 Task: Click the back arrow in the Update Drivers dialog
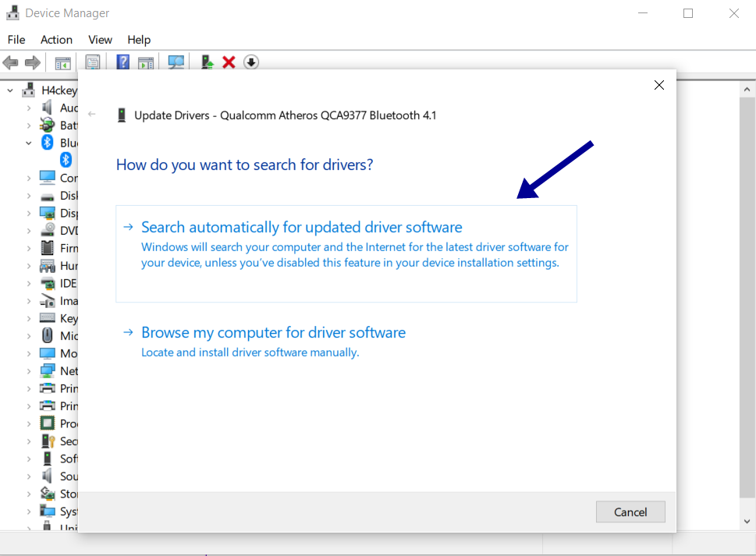[x=91, y=114]
